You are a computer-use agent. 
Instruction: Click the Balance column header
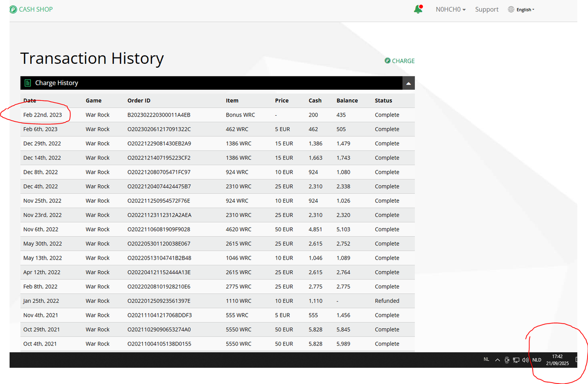coord(347,101)
